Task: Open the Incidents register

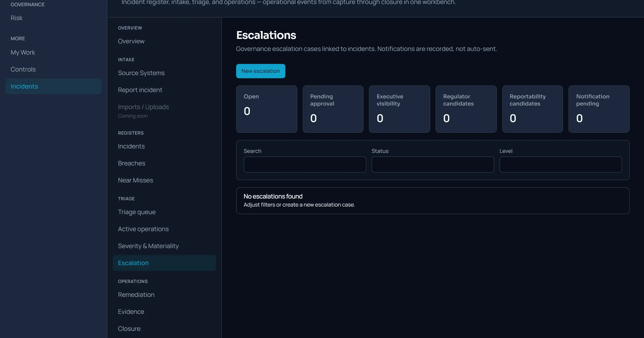Action: (x=164, y=146)
